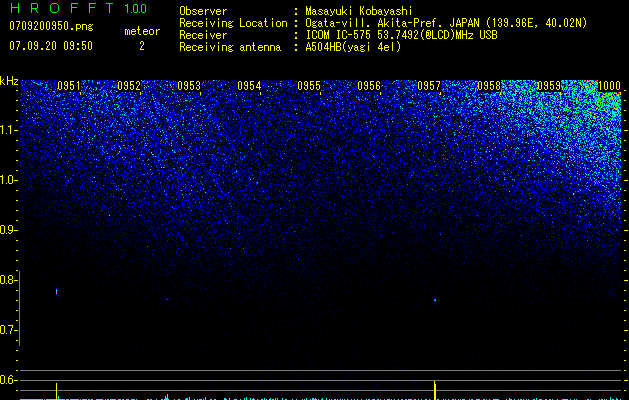The width and height of the screenshot is (629, 400).
Task: Click the 0.8 kHz axis label
Action: (8, 280)
